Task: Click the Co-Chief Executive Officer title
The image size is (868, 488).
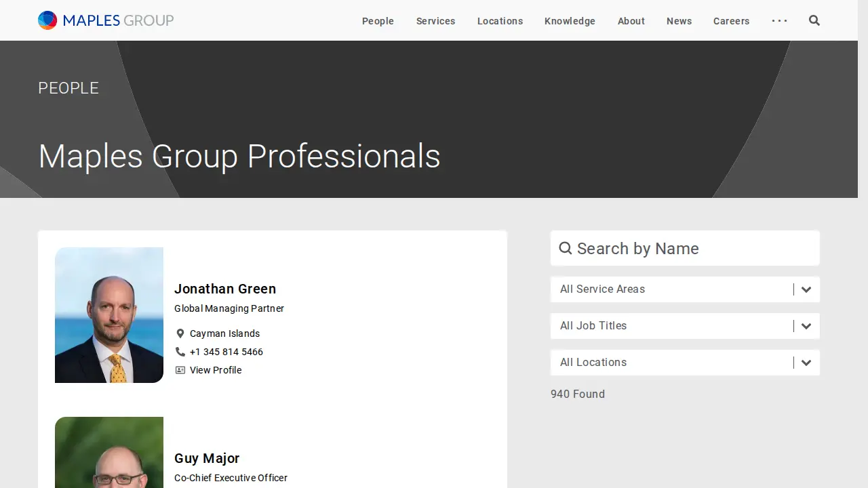Action: click(x=231, y=478)
